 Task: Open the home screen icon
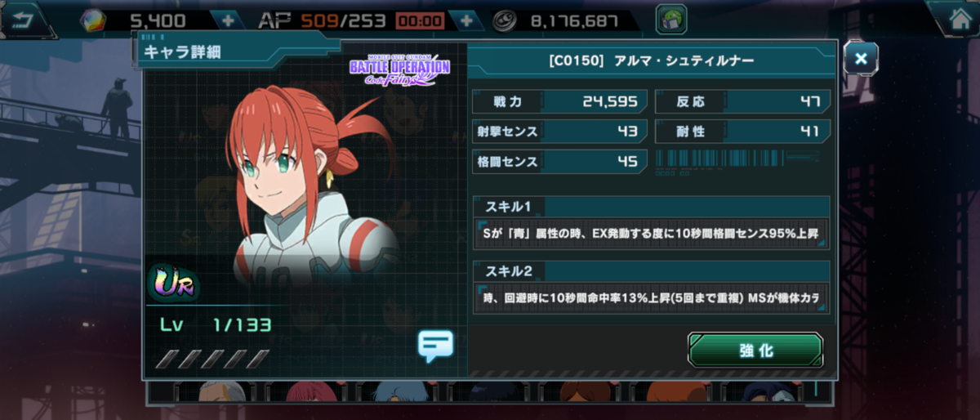[x=955, y=18]
